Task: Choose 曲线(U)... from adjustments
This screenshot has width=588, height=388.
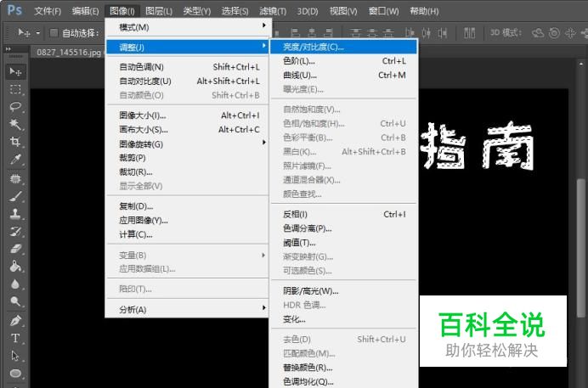Action: coord(343,75)
